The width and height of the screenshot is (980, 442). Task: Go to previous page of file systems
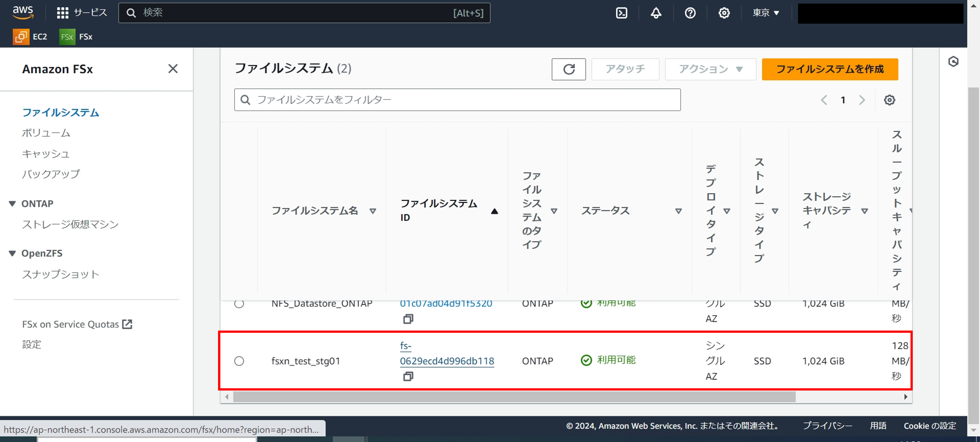[x=824, y=100]
